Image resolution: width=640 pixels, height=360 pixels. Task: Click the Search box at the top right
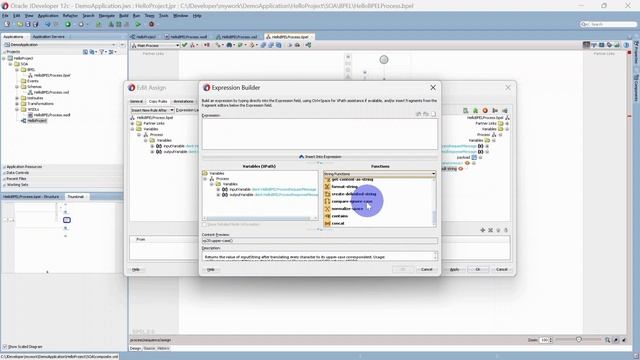point(609,24)
